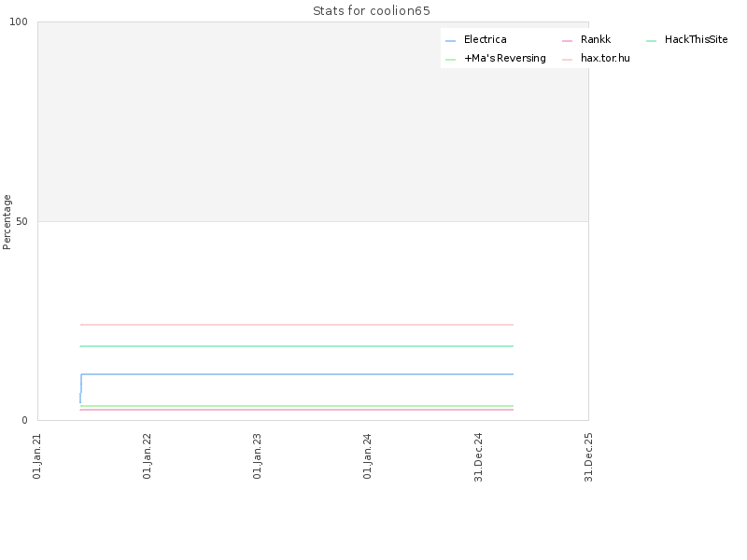Click the light pink hax.tor.hu legend swatch
This screenshot has width=747, height=560.
[x=567, y=60]
